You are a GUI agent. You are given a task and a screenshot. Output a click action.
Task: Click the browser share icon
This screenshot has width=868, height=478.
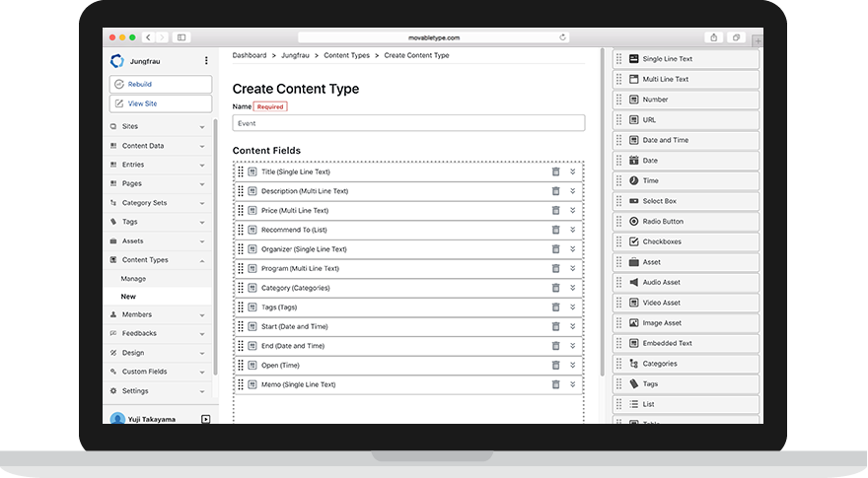[x=713, y=37]
